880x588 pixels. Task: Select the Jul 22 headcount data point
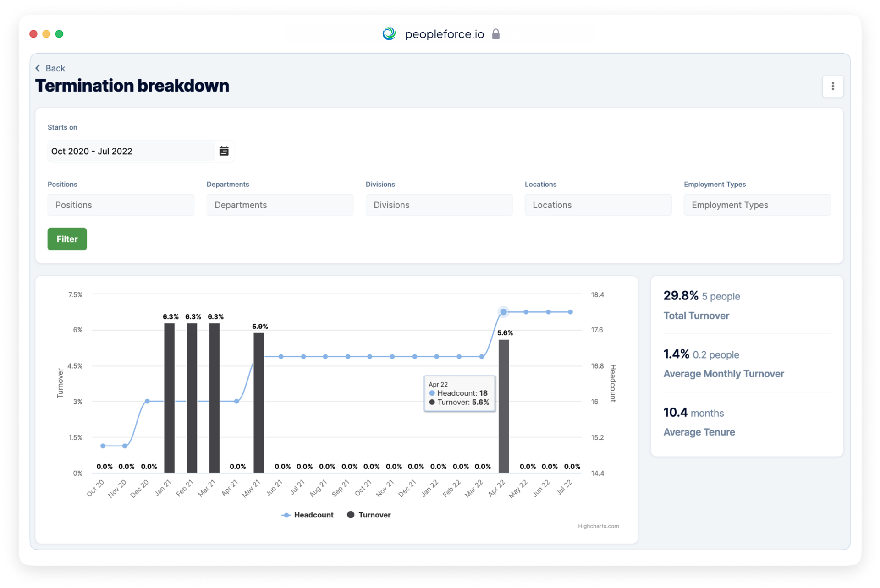click(x=570, y=312)
